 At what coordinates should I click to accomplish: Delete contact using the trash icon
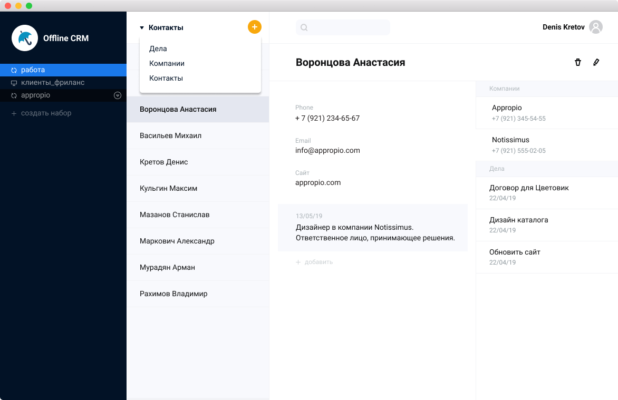pyautogui.click(x=577, y=62)
